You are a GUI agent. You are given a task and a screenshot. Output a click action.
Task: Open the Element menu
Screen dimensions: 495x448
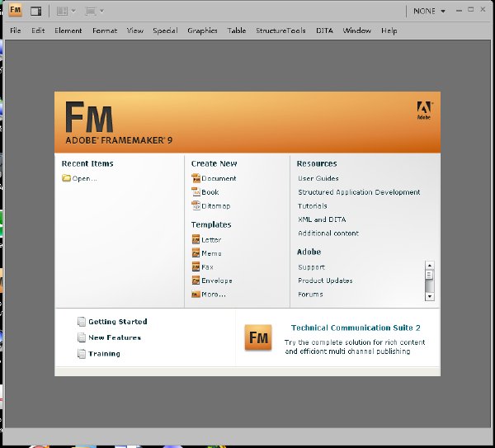coord(68,31)
